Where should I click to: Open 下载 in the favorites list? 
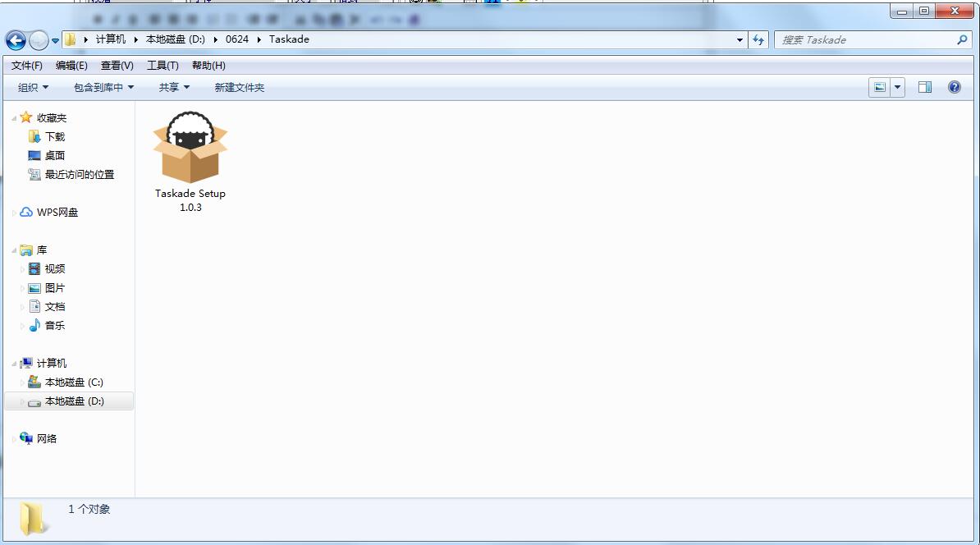[x=55, y=136]
